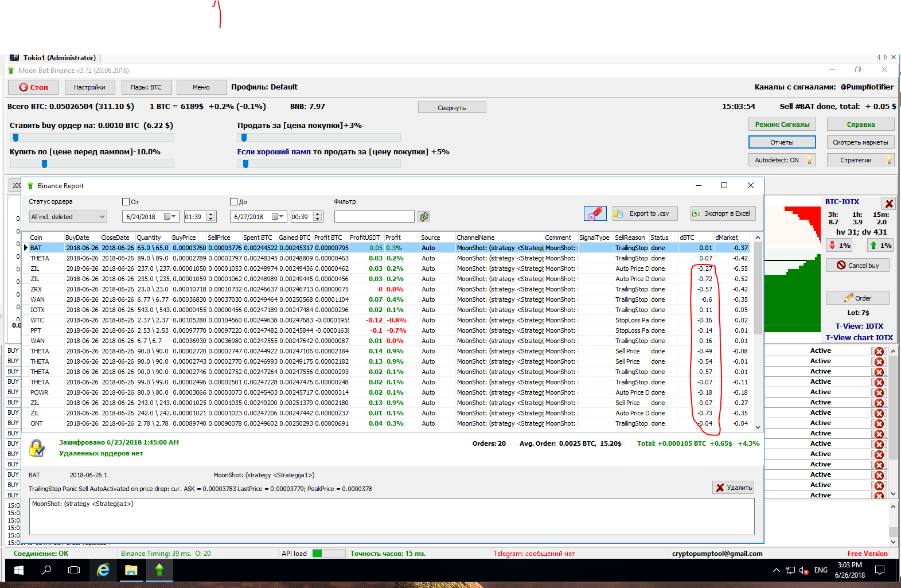Click the Купить по -10.0% slider
901x588 pixels.
pyautogui.click(x=92, y=164)
